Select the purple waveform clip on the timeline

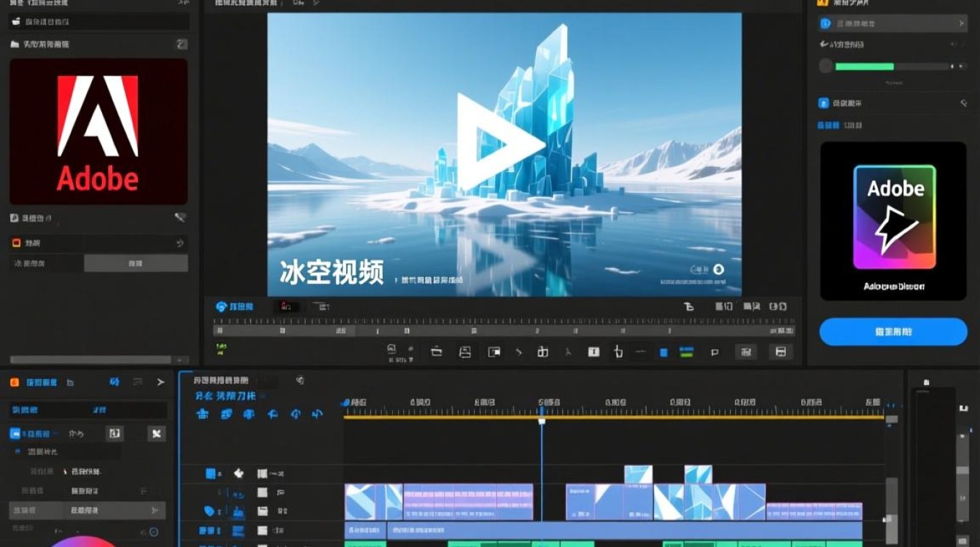pyautogui.click(x=468, y=502)
